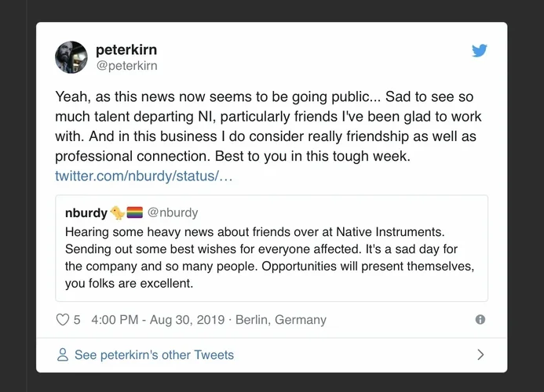Click the peterkirn profile avatar

point(71,57)
